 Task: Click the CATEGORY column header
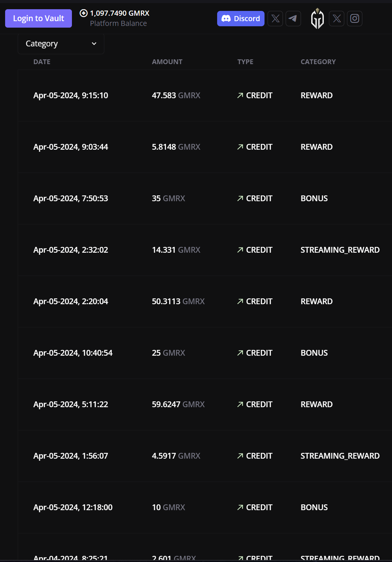click(x=318, y=62)
